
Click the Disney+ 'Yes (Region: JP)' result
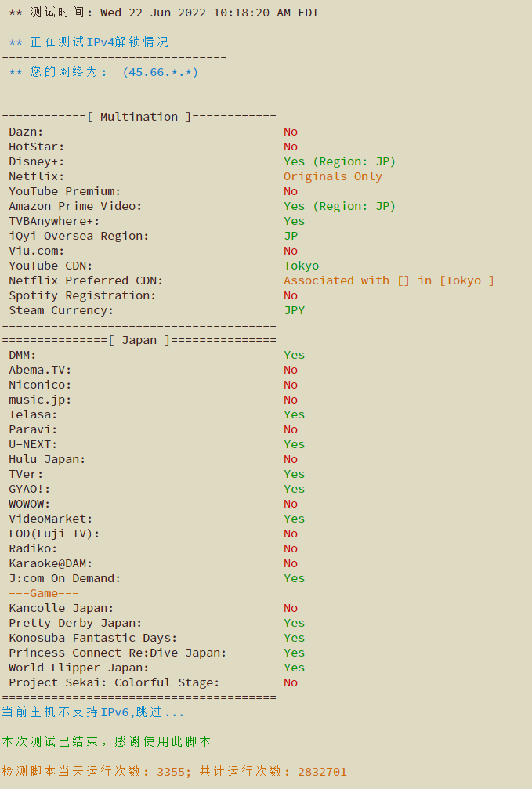coord(340,161)
